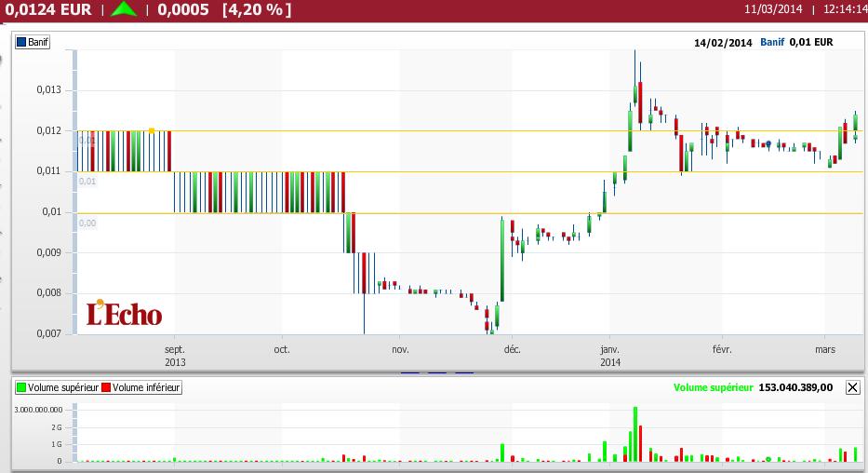The image size is (868, 473).
Task: Toggle the Volume inférieur legend entry
Action: tap(140, 387)
